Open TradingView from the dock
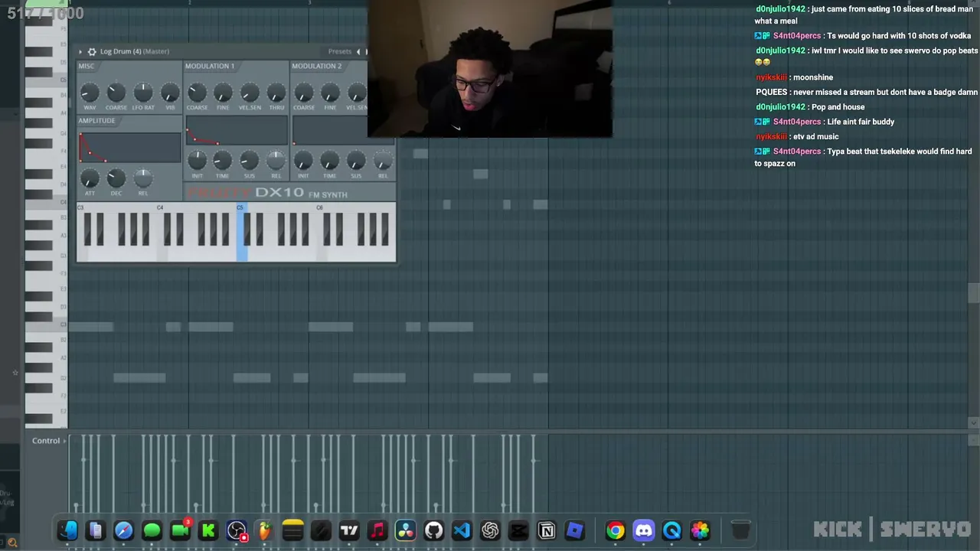Viewport: 980px width, 551px height. pyautogui.click(x=349, y=530)
